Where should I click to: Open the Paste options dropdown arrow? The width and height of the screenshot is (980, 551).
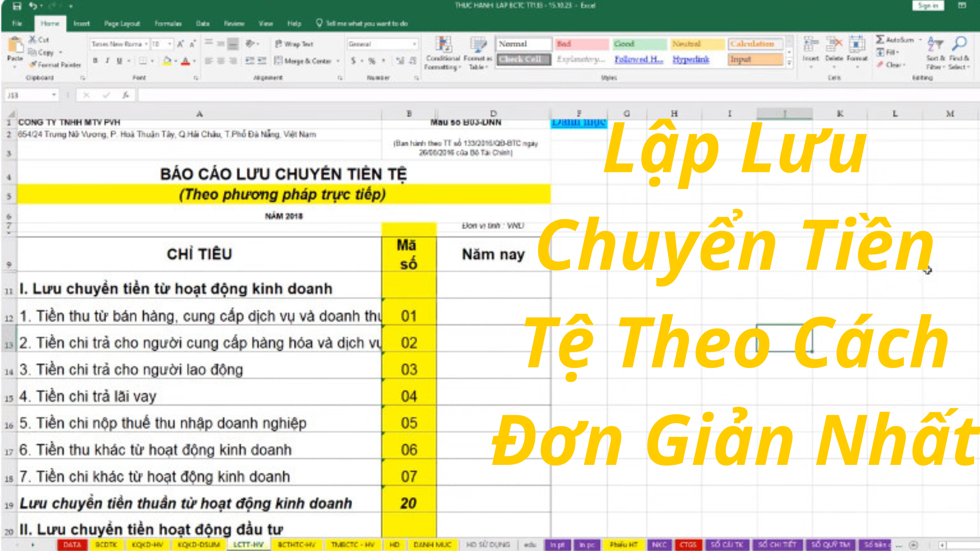point(15,67)
